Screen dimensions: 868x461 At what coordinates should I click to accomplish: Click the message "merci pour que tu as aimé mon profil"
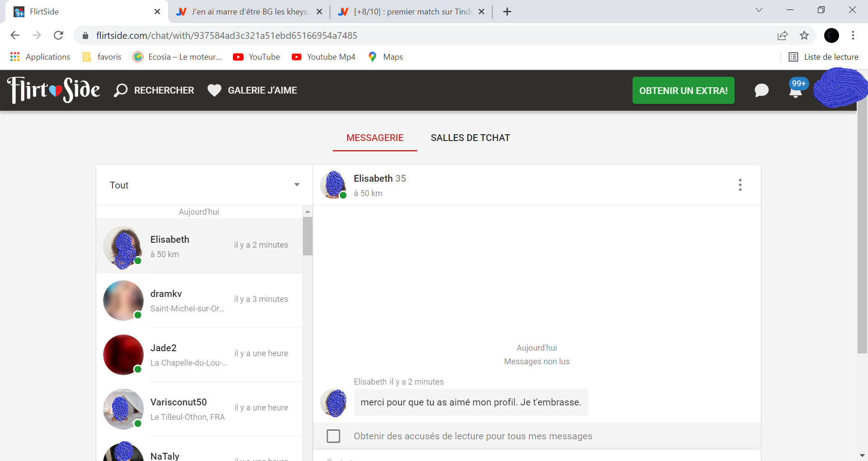(471, 402)
